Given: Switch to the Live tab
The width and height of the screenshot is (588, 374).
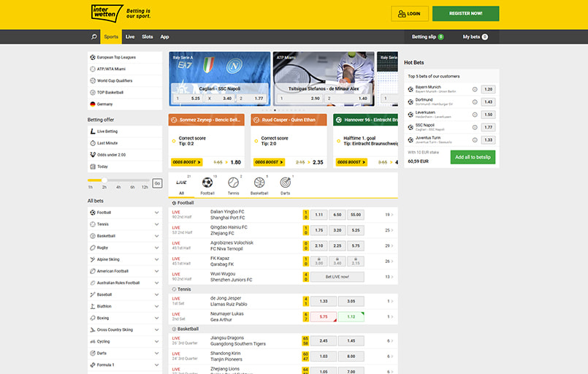Looking at the screenshot, I should click(x=130, y=37).
